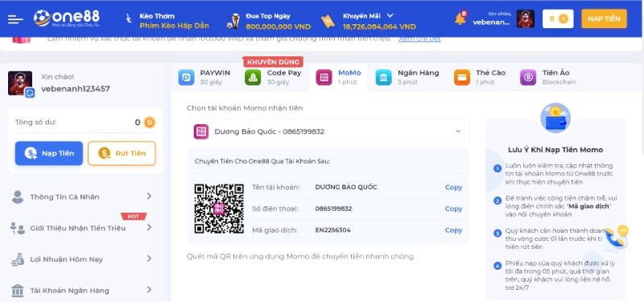Click transaction code EN2256304
644x302 pixels.
[x=332, y=230]
